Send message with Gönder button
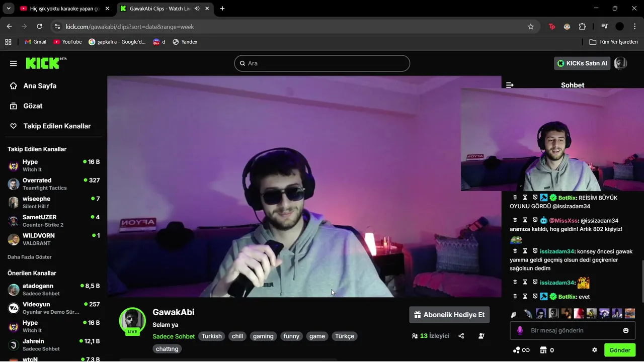This screenshot has width=644, height=362. pyautogui.click(x=620, y=350)
